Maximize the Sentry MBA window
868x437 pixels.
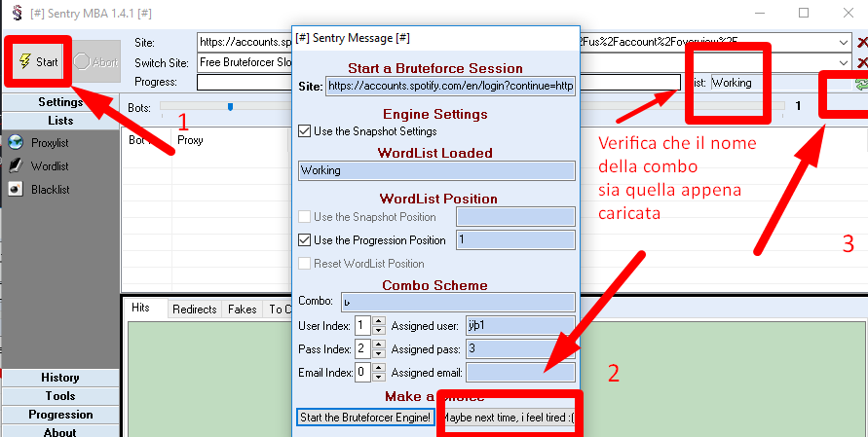coord(804,13)
